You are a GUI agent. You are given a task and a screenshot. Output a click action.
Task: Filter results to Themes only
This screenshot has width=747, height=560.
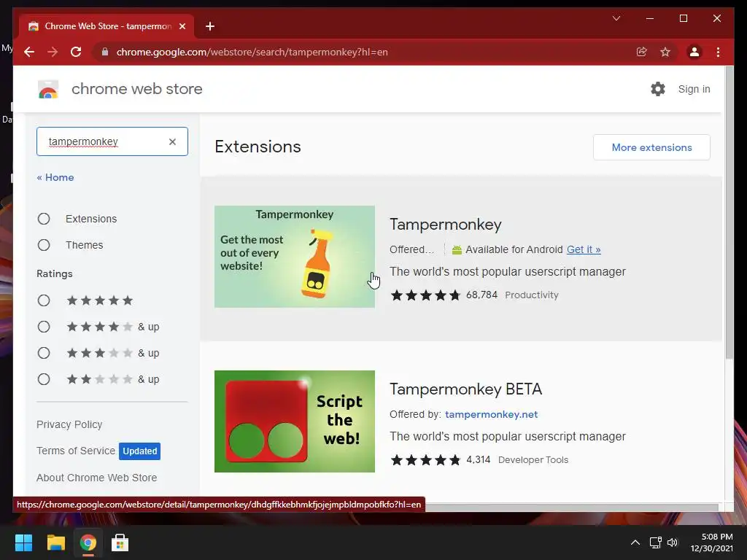tap(44, 245)
